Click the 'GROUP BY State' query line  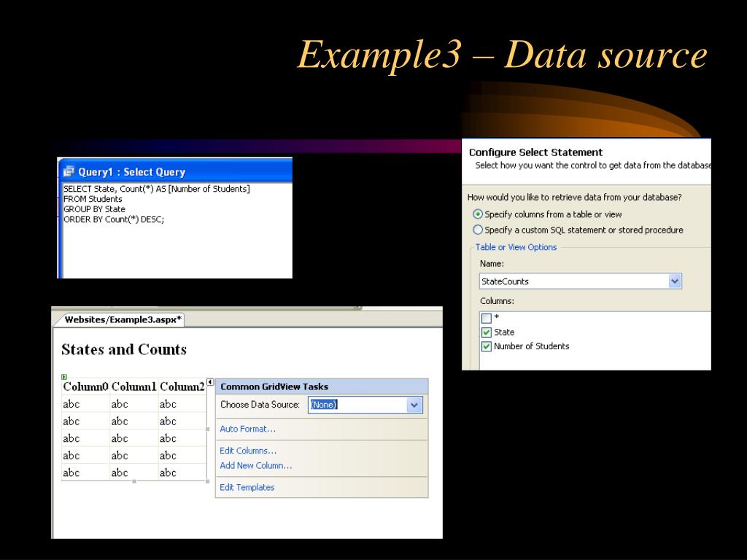pos(94,209)
